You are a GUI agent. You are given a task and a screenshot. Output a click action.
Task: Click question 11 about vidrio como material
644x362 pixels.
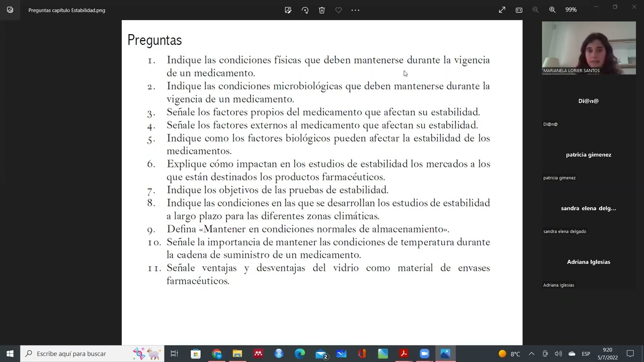(x=328, y=275)
